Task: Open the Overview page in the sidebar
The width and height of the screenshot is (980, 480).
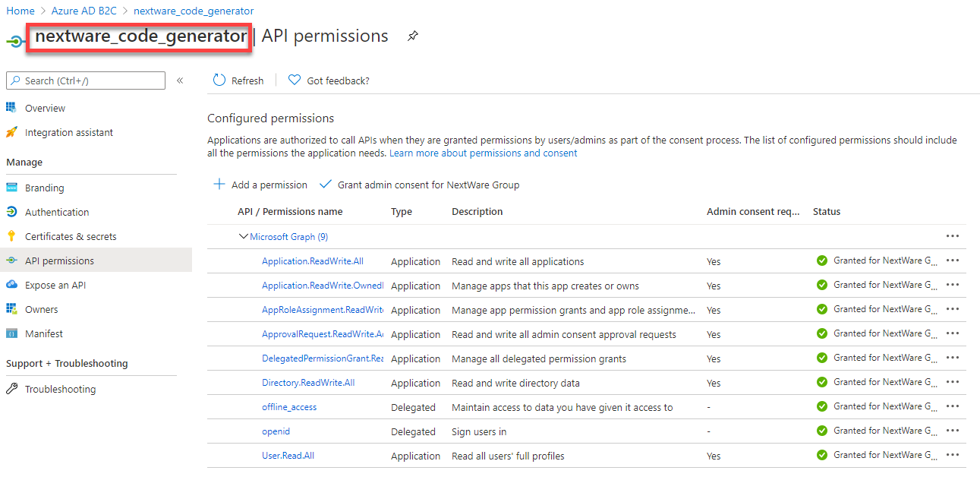Action: [45, 108]
